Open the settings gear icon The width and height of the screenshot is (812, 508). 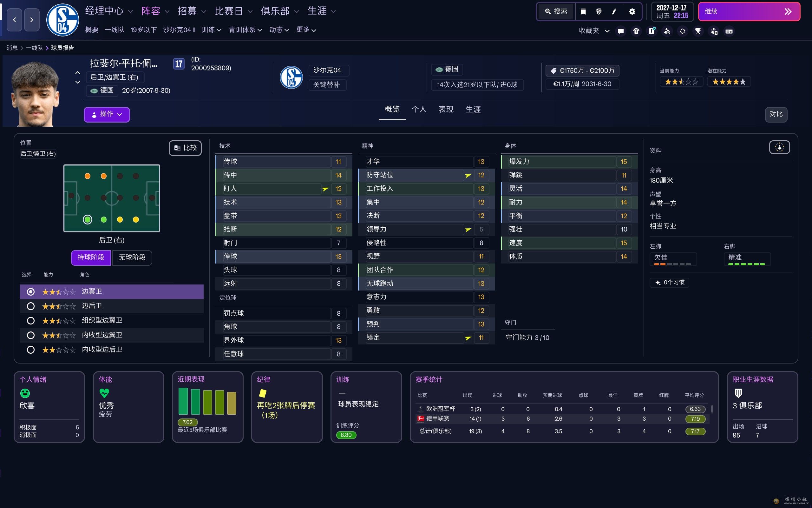click(632, 12)
